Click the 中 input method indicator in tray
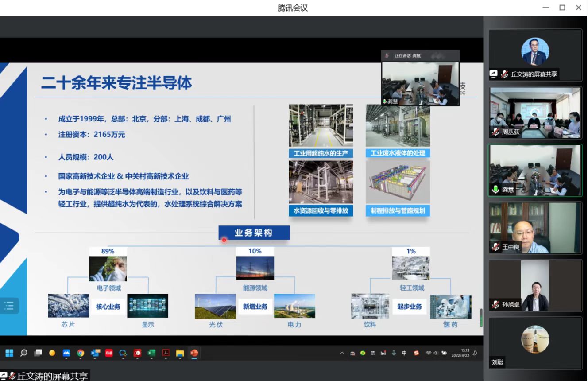This screenshot has width=588, height=381. 404,353
